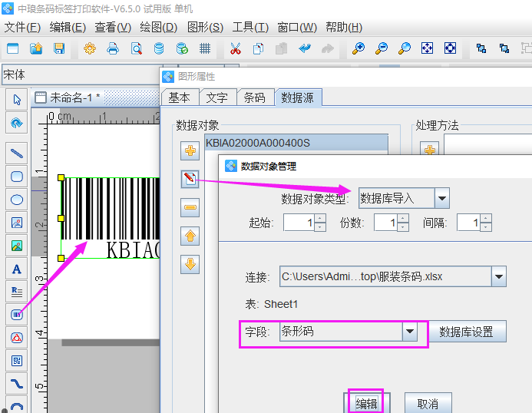Viewport: 532px width, 413px height.
Task: Click the Zoom out magnifier icon
Action: pos(382,48)
